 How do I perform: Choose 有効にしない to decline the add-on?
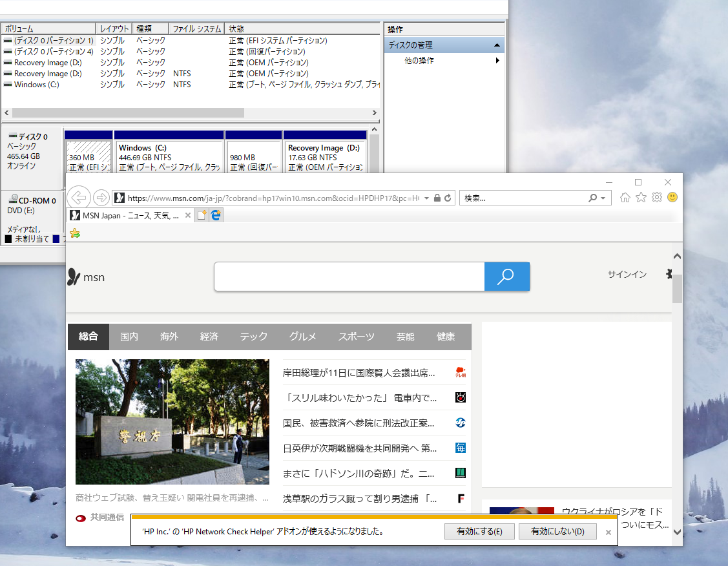click(557, 531)
